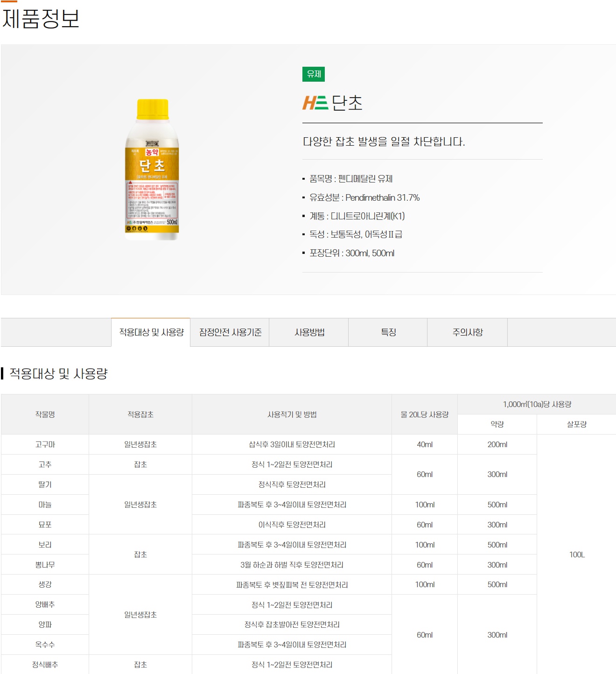
Task: Click the 일년생잡초 cell in 고구마 row
Action: [x=140, y=444]
